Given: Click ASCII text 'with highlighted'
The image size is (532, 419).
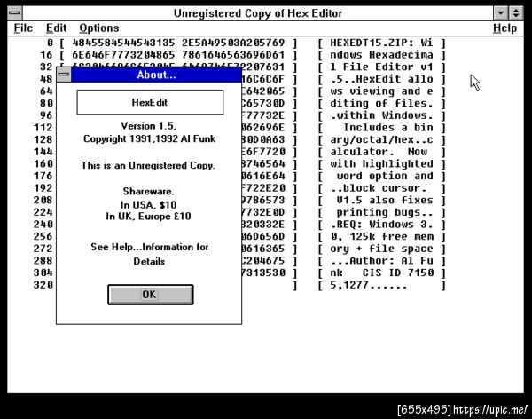Looking at the screenshot, I should (381, 164).
